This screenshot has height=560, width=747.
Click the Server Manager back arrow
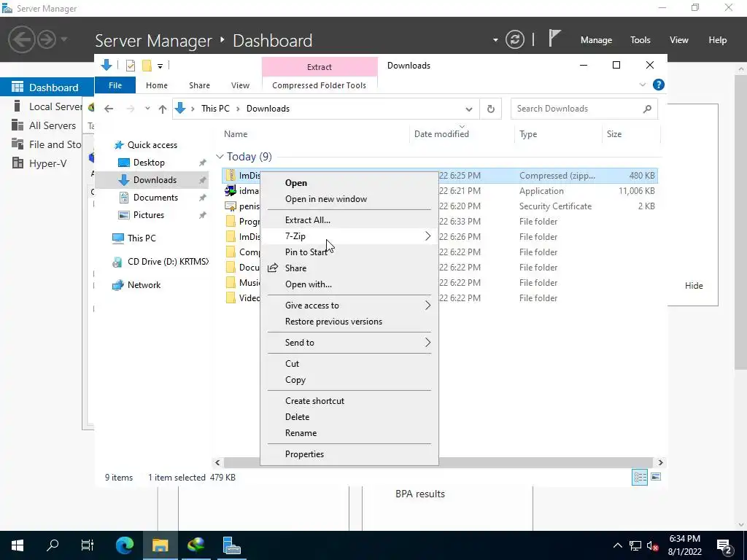coord(21,39)
